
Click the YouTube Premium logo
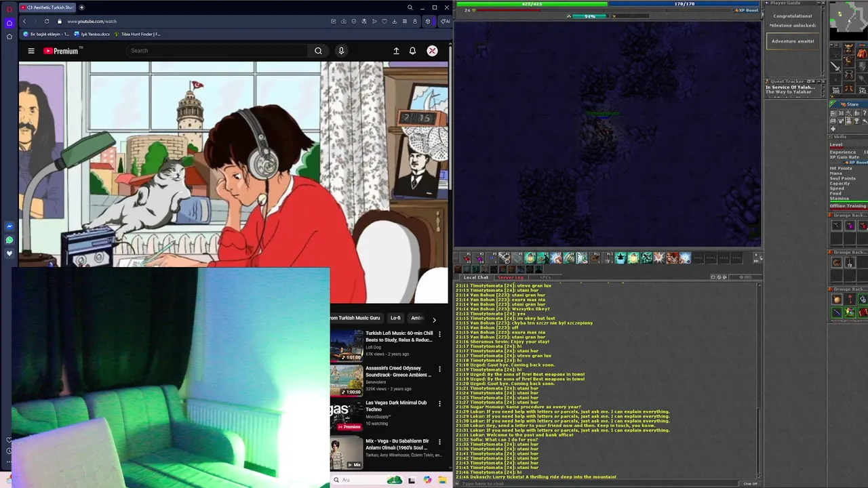(62, 51)
